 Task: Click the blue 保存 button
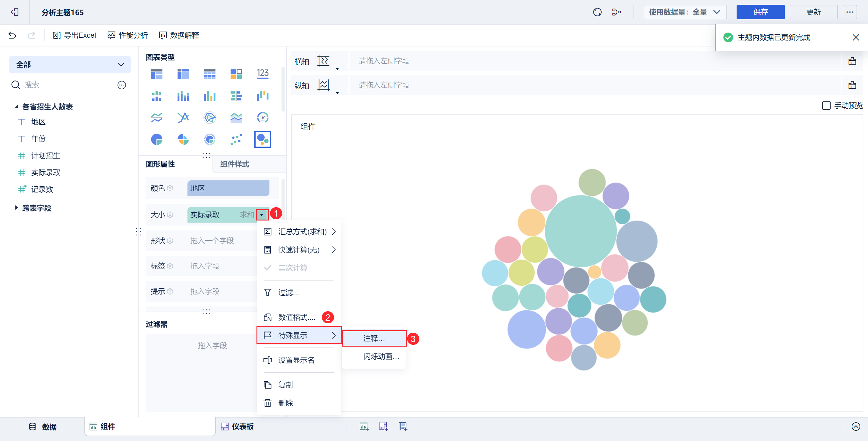[x=760, y=12]
